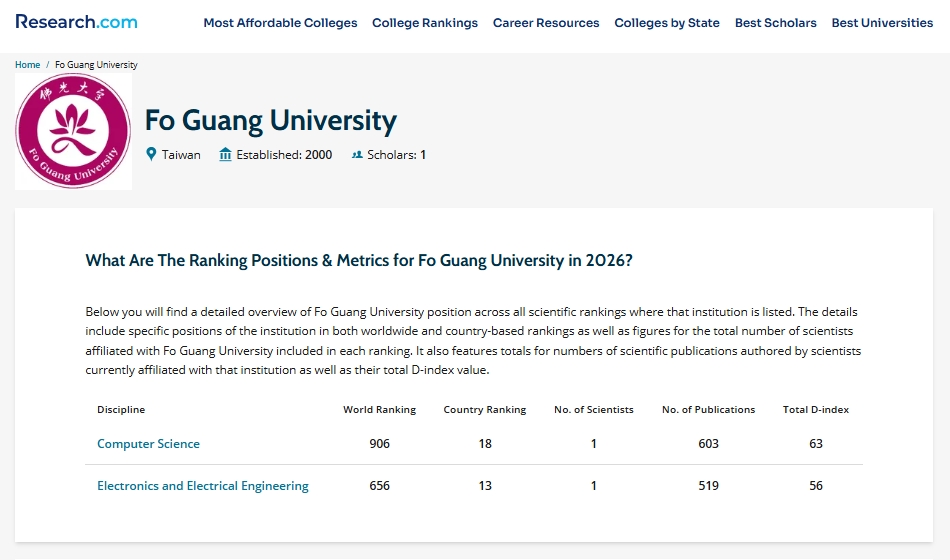Open Electronics and Electrical Engineering link
The width and height of the screenshot is (950, 560).
(203, 485)
